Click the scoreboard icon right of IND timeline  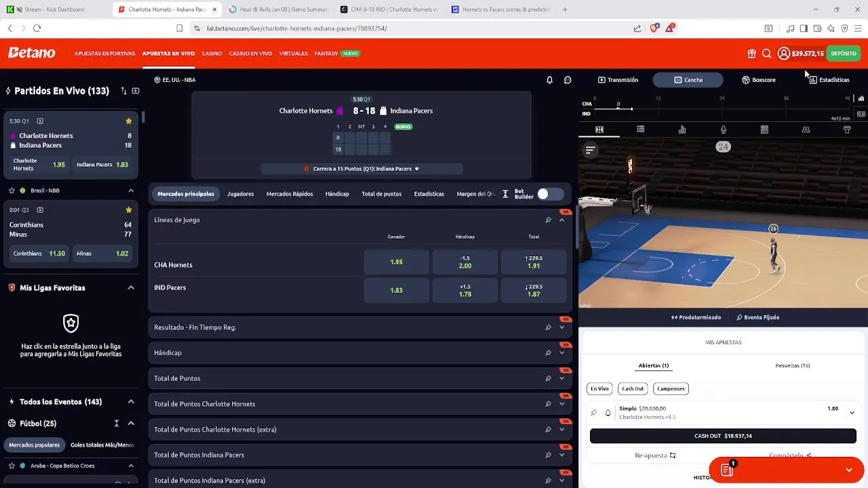click(861, 114)
